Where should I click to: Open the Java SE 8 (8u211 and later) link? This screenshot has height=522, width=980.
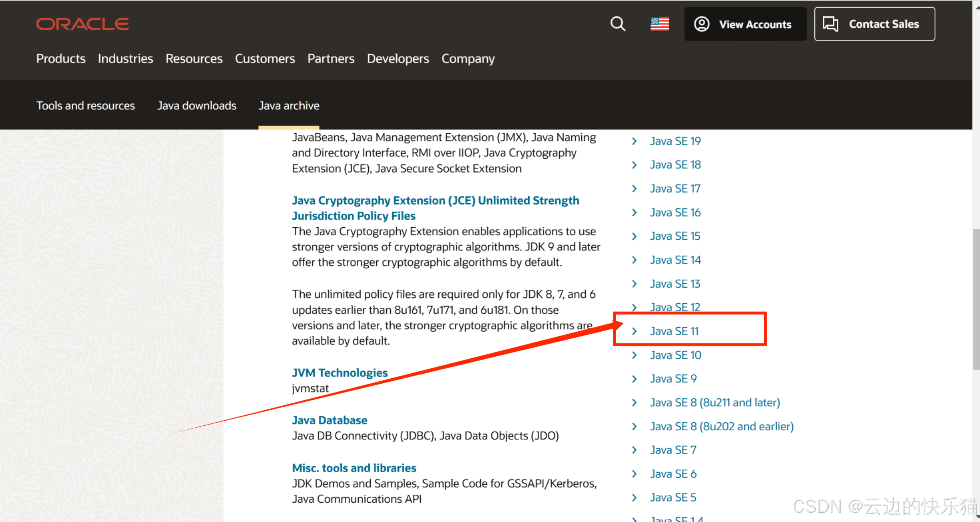pyautogui.click(x=715, y=403)
